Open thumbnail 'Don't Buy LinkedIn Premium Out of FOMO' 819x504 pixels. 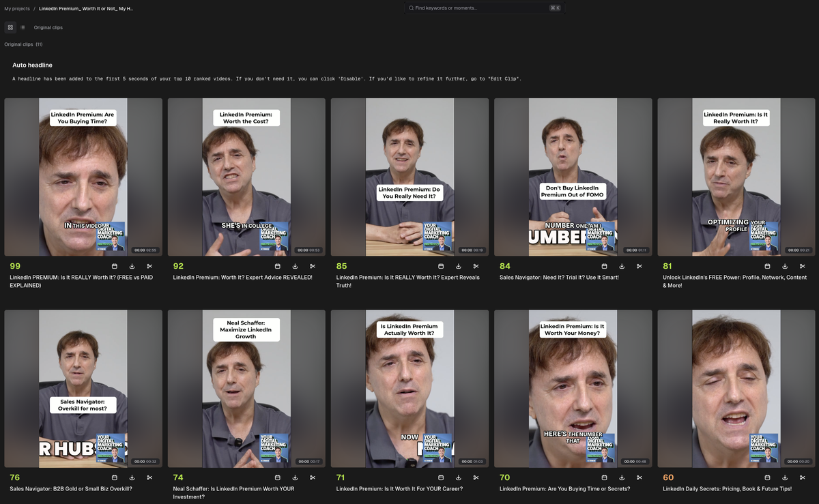pyautogui.click(x=573, y=177)
